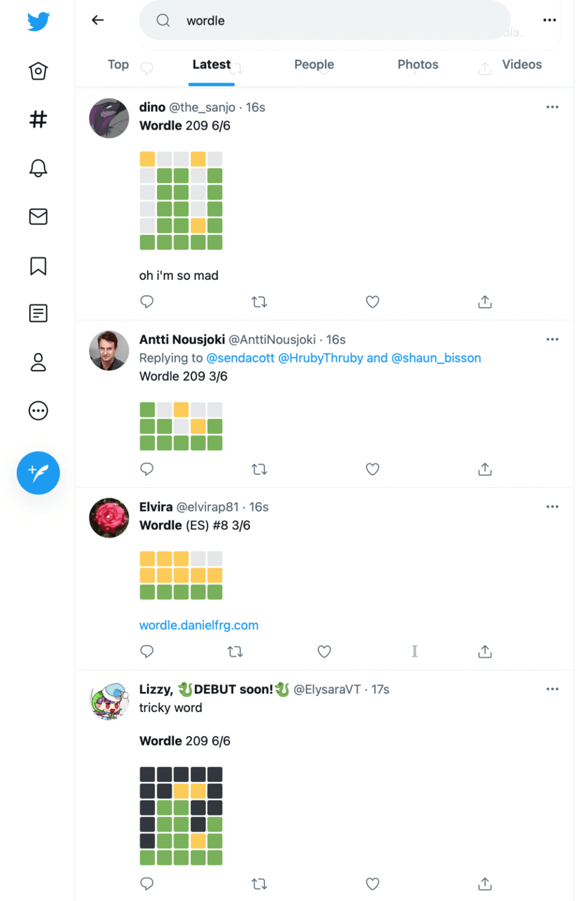Open Profile icon in the sidebar

tap(38, 362)
